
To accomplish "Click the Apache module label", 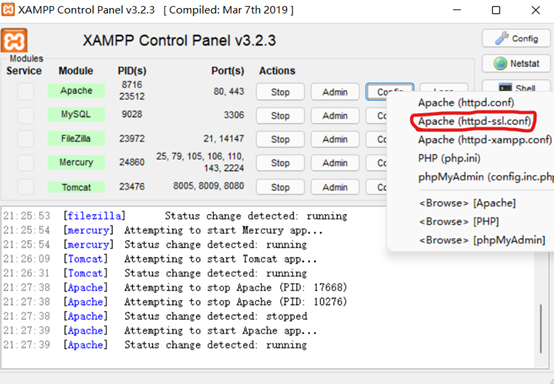I will click(x=76, y=90).
